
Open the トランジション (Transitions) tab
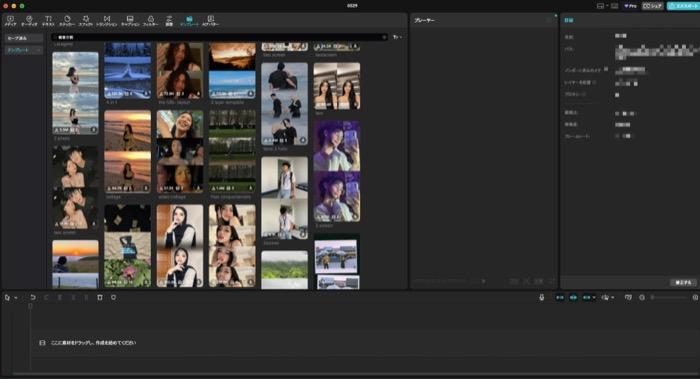pyautogui.click(x=107, y=21)
